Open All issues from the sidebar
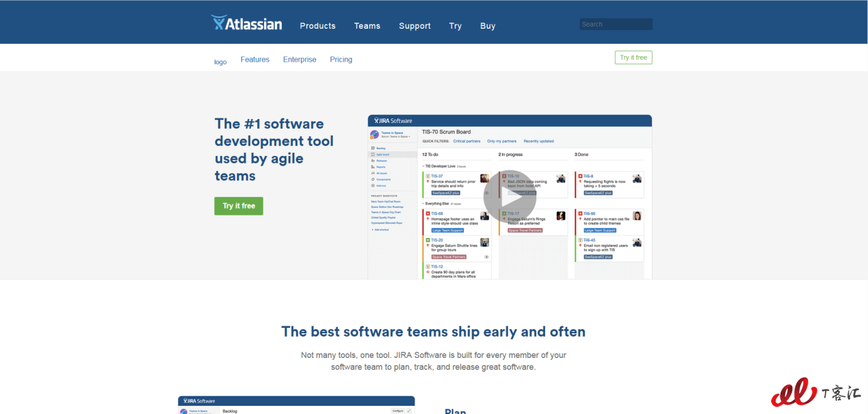Image resolution: width=868 pixels, height=414 pixels. (x=381, y=173)
